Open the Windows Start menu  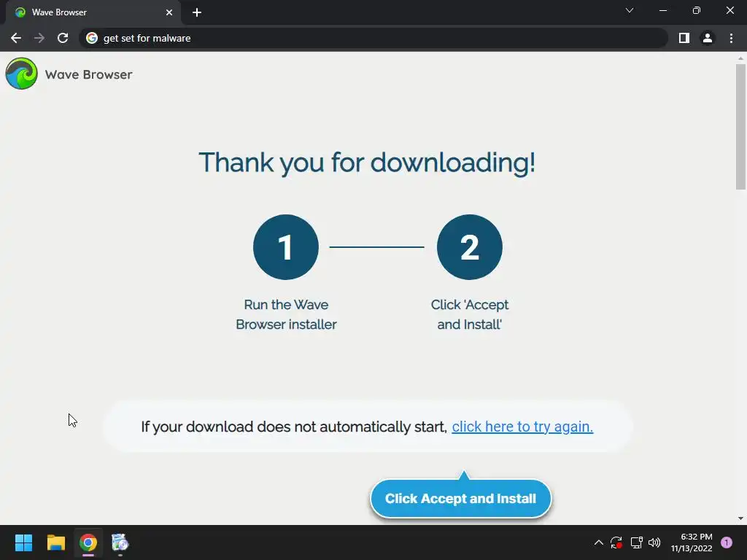23,542
